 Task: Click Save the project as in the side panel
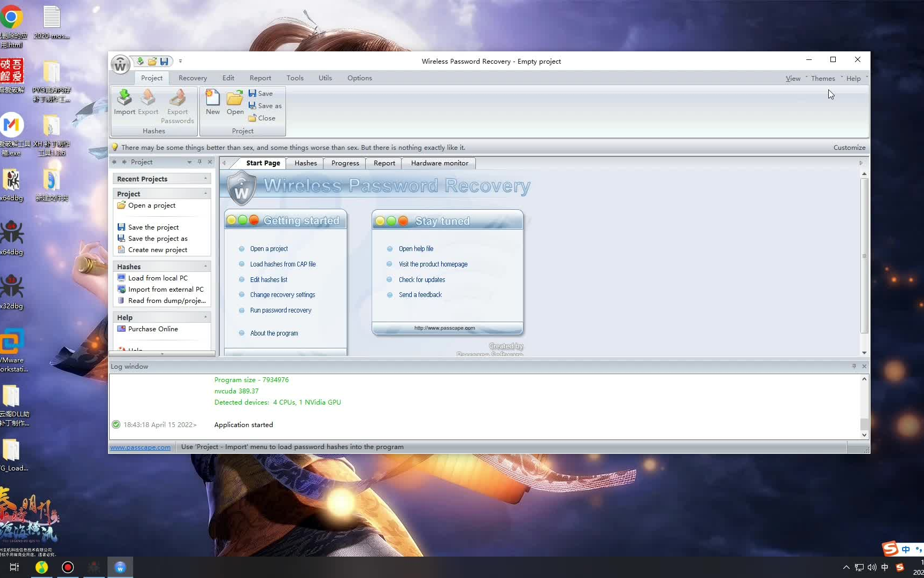[x=157, y=239]
